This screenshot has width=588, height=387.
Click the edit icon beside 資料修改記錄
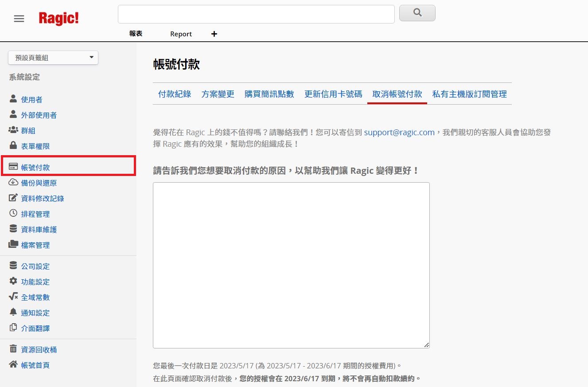pos(13,198)
